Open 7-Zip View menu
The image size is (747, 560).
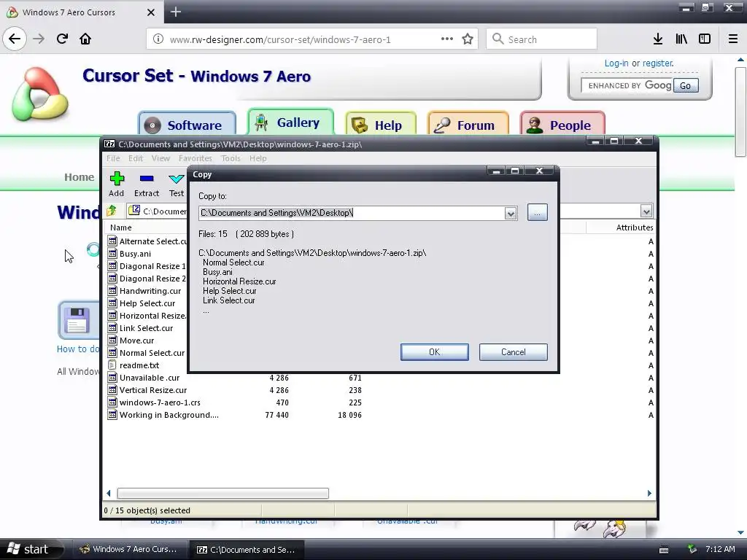(160, 158)
